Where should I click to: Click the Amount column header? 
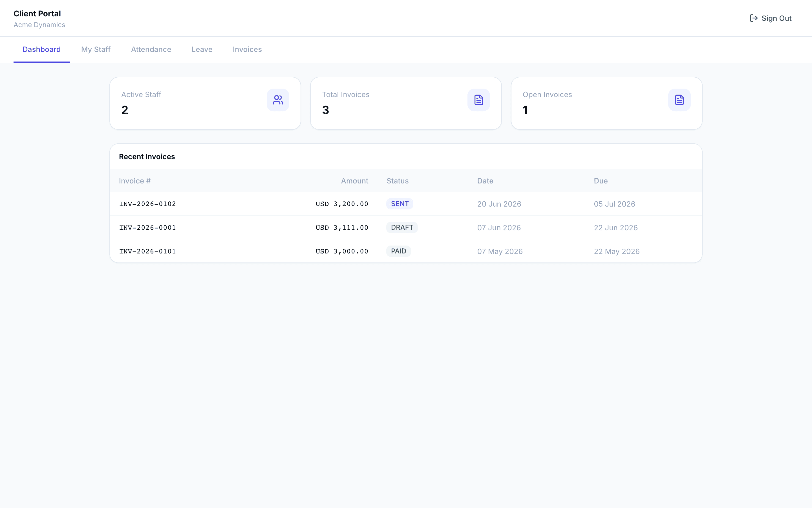[355, 181]
